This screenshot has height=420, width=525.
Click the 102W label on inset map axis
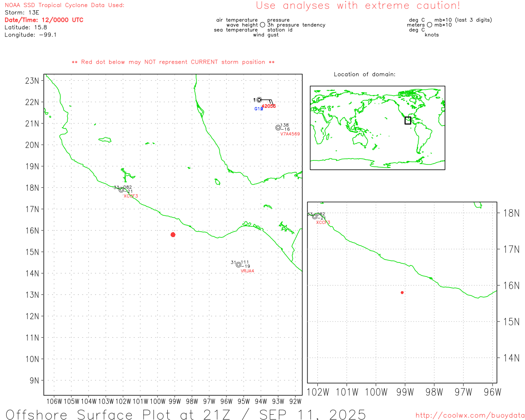(x=318, y=392)
